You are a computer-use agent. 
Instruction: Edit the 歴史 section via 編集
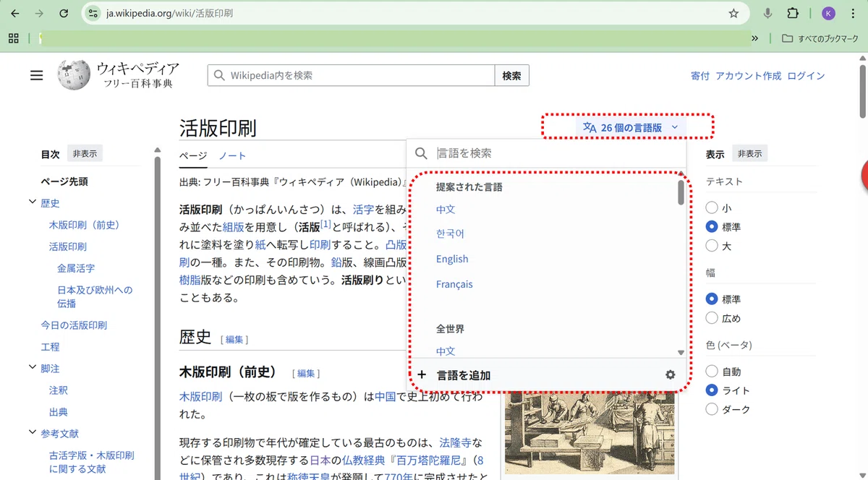[x=235, y=339]
